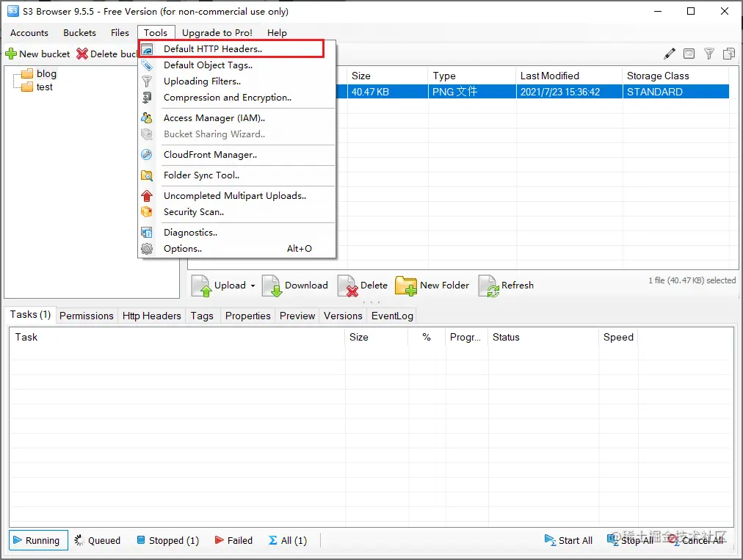Choose Compression and Encryption entry
743x560 pixels.
[x=237, y=98]
